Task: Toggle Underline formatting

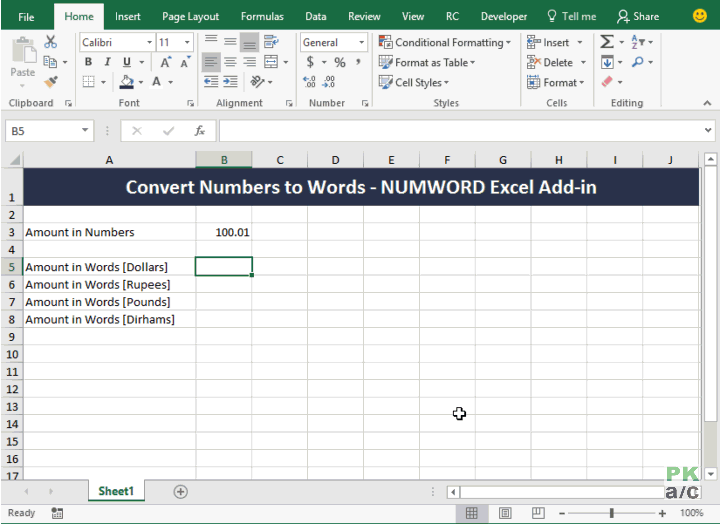Action: coord(127,62)
